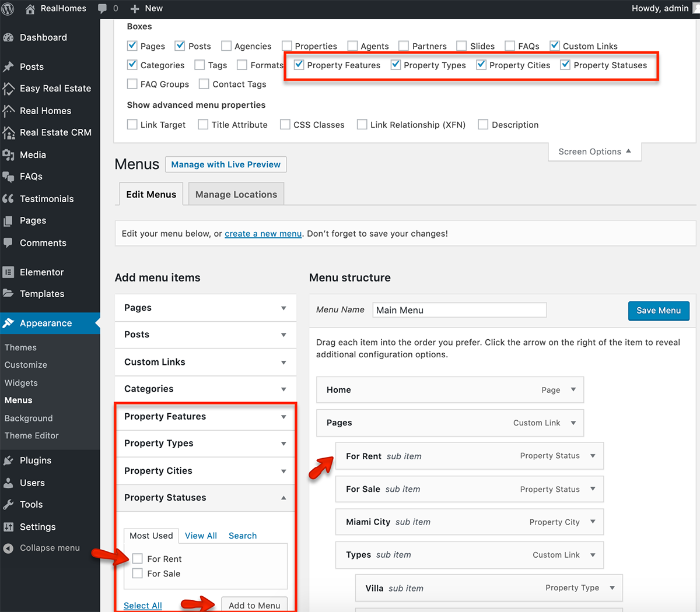Open Dashboard icon in sidebar
The image size is (700, 612).
point(9,37)
